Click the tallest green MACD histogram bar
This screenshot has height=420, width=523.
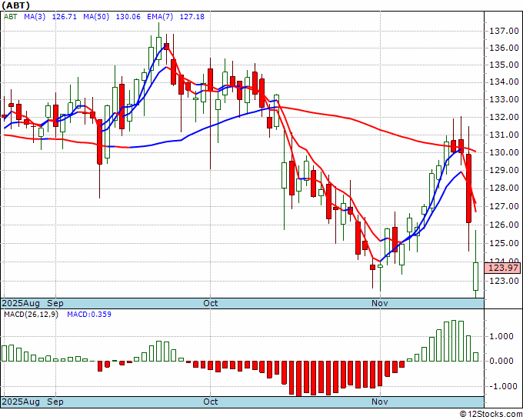(x=454, y=341)
